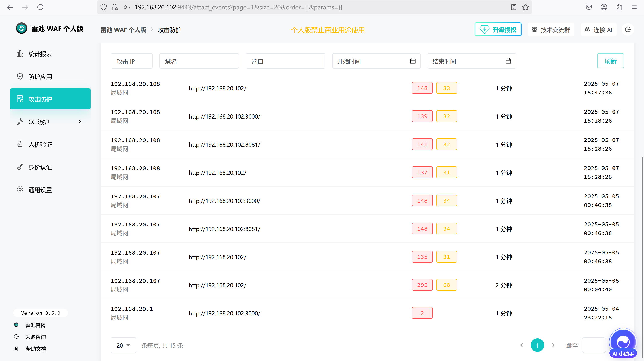Viewport: 644px width, 361px height.
Task: Click the gear icon for 通用设置
Action: (x=20, y=190)
